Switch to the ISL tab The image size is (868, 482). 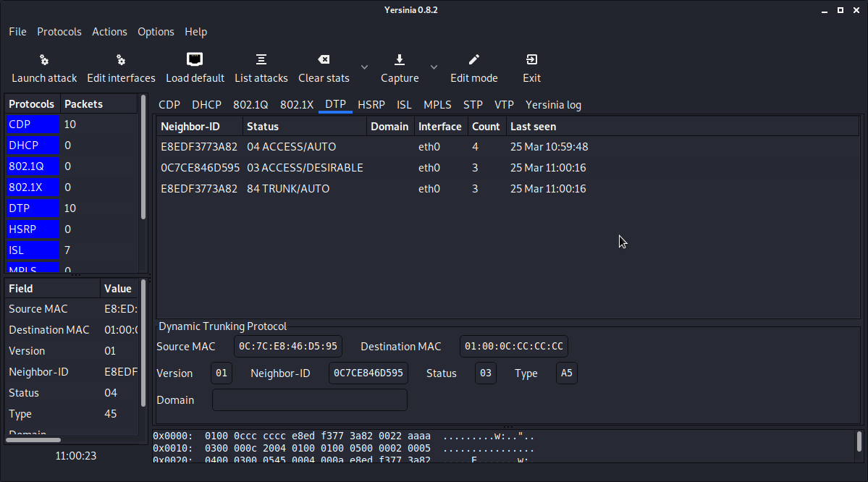[x=404, y=105]
